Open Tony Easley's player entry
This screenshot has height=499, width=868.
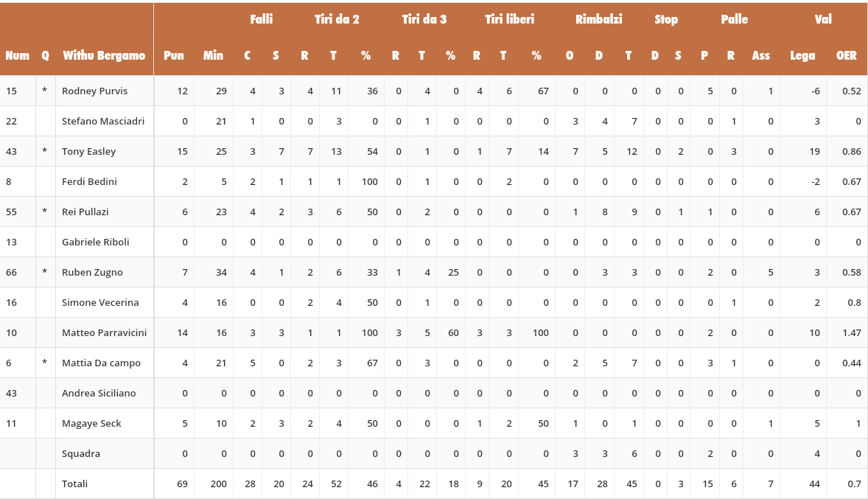coord(88,151)
